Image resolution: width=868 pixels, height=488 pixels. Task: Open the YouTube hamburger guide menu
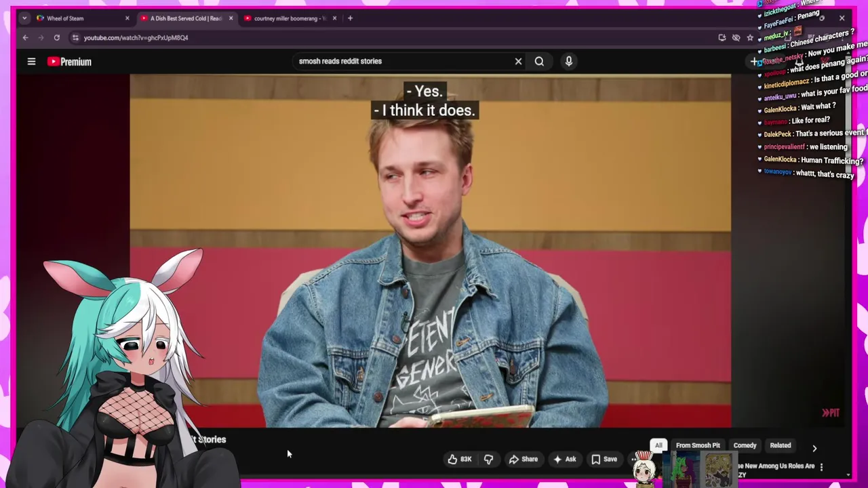[31, 62]
